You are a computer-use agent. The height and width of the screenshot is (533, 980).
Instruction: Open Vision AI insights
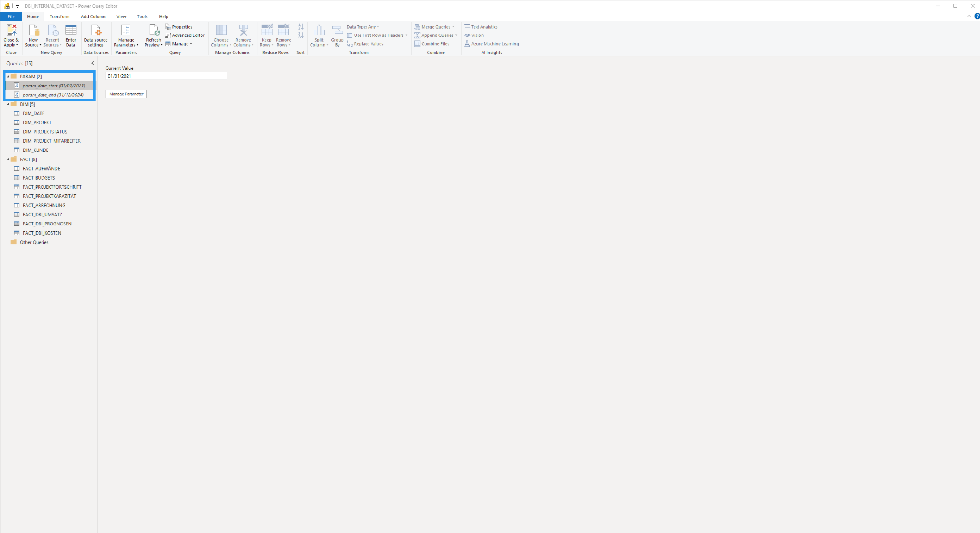[x=474, y=35]
